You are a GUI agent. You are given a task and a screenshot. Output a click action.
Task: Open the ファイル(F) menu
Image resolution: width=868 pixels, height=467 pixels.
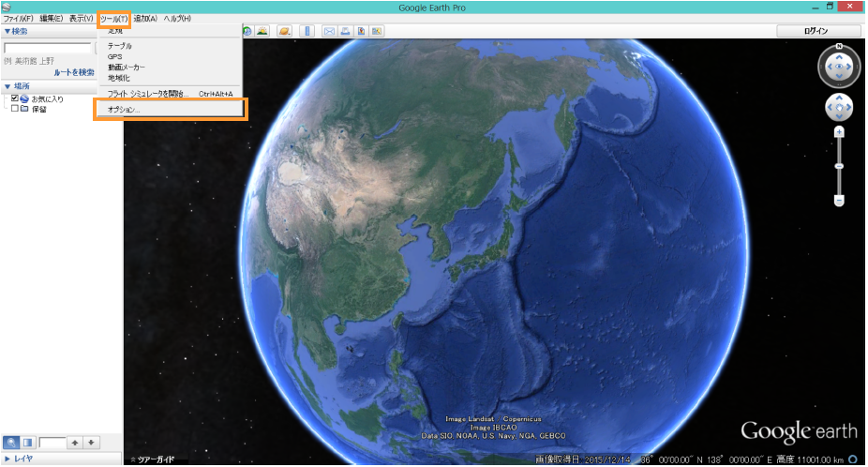point(19,18)
